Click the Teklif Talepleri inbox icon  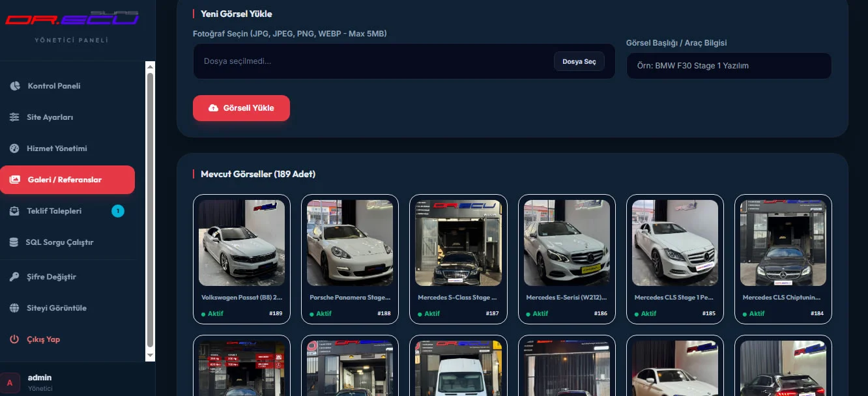pyautogui.click(x=14, y=211)
